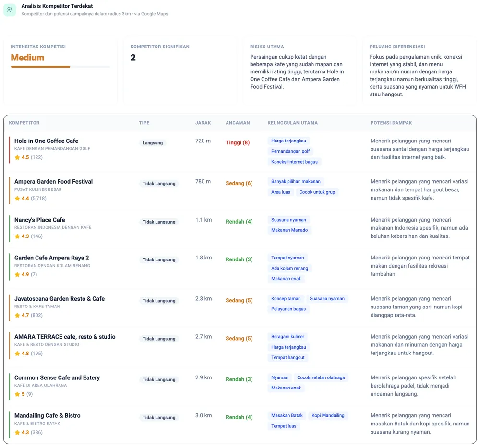Click the star icon for Mandailing Cafe & Bistro
This screenshot has height=448, width=480.
coord(17,432)
